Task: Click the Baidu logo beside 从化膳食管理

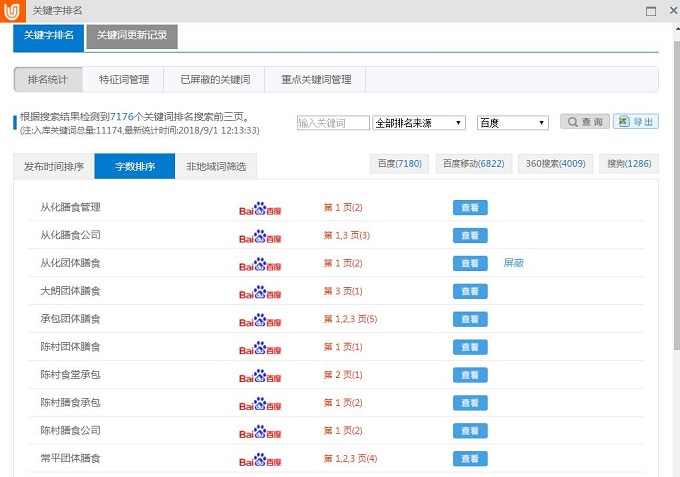Action: point(260,208)
